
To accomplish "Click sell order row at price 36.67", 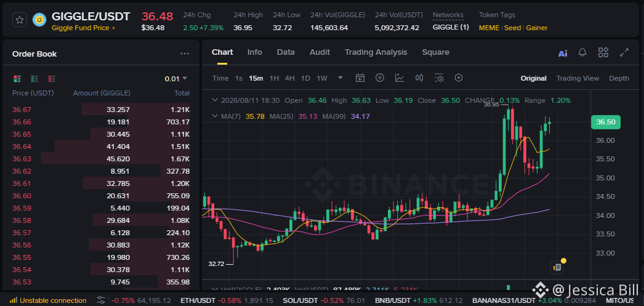I will coord(101,109).
